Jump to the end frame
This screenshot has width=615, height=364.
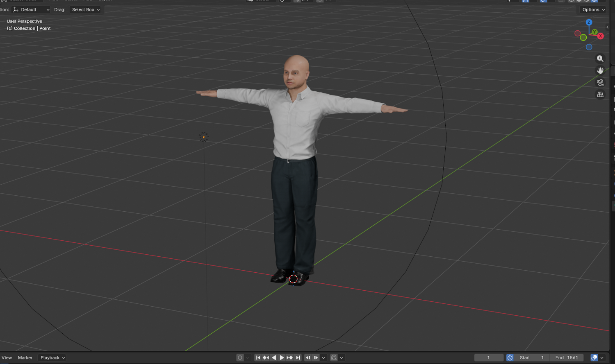[x=298, y=357]
